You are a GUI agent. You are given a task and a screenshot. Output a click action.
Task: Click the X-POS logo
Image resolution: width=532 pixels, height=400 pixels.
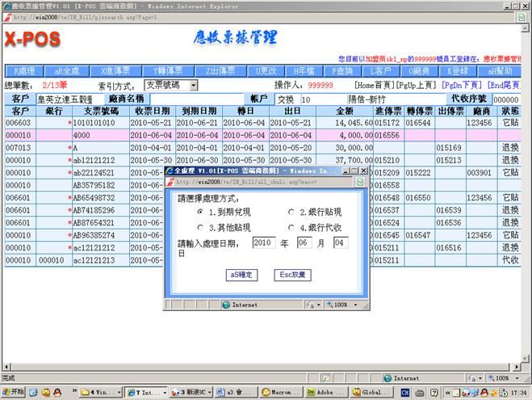point(32,40)
